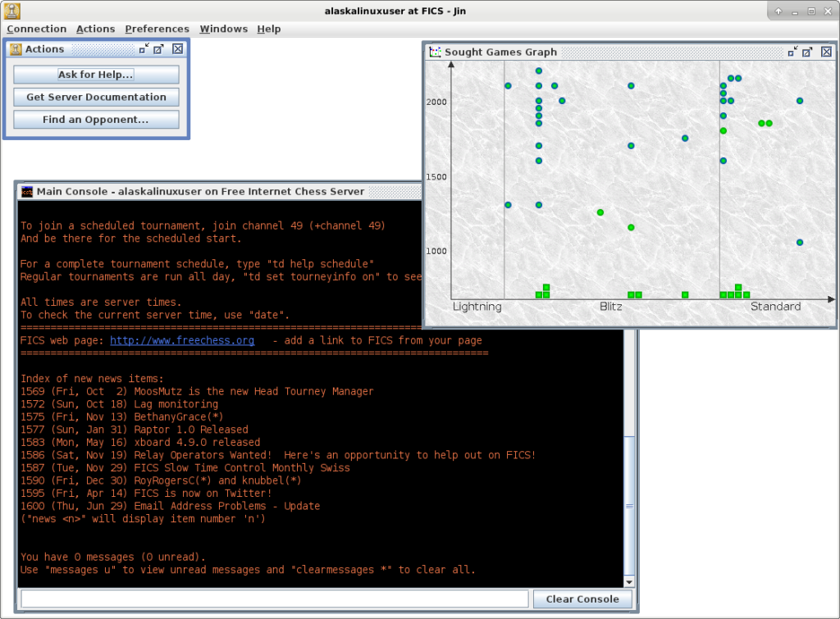840x619 pixels.
Task: Maximize the Actions panel using its expand icon
Action: tap(159, 49)
